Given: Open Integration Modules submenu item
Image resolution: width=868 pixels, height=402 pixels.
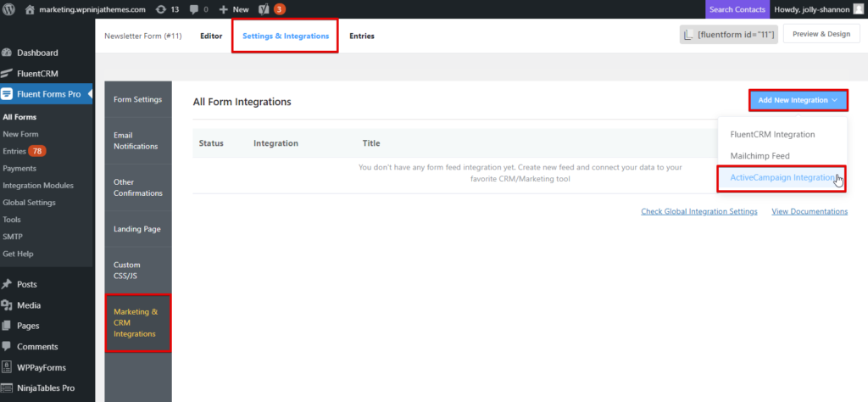Looking at the screenshot, I should click(37, 186).
